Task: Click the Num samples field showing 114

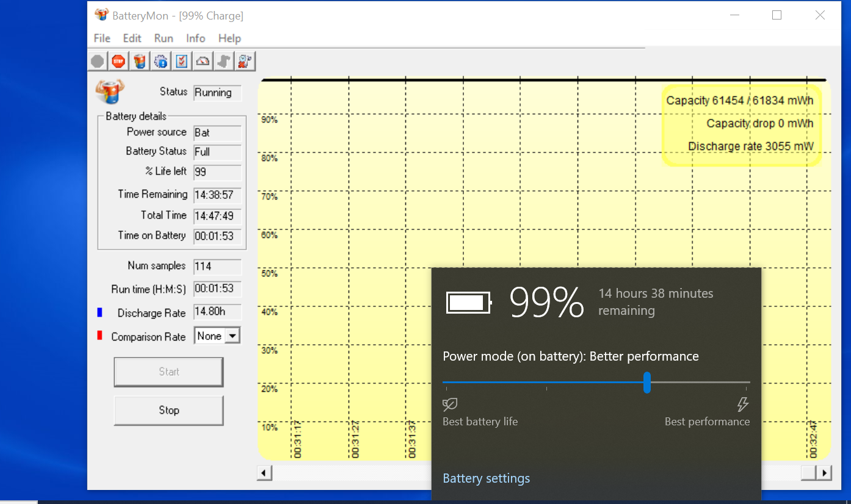Action: (x=217, y=267)
